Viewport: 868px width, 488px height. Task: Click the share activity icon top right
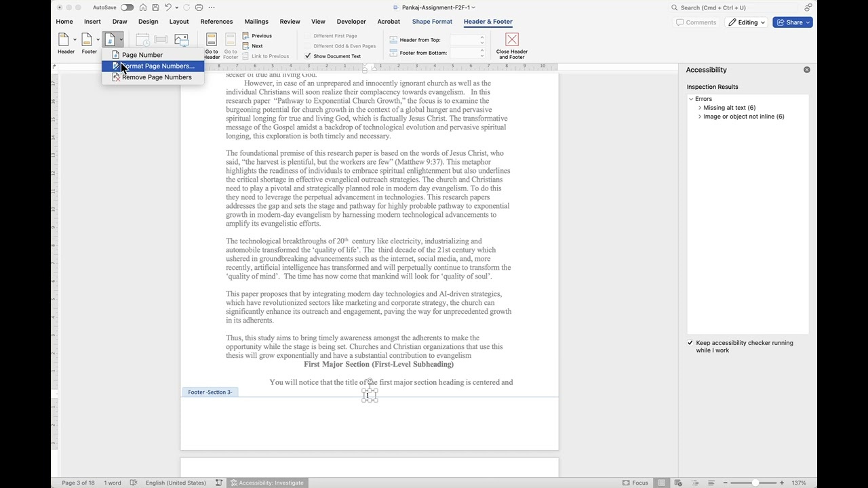808,7
